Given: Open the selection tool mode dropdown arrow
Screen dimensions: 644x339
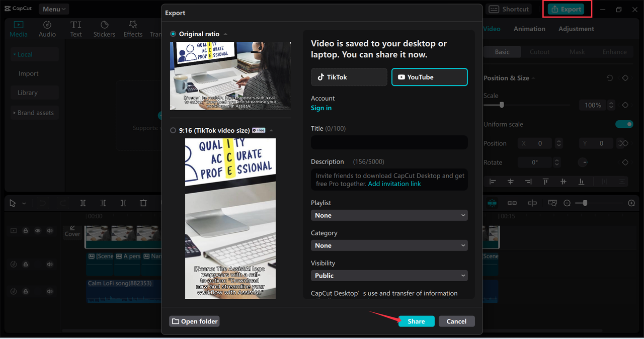Looking at the screenshot, I should click(24, 203).
